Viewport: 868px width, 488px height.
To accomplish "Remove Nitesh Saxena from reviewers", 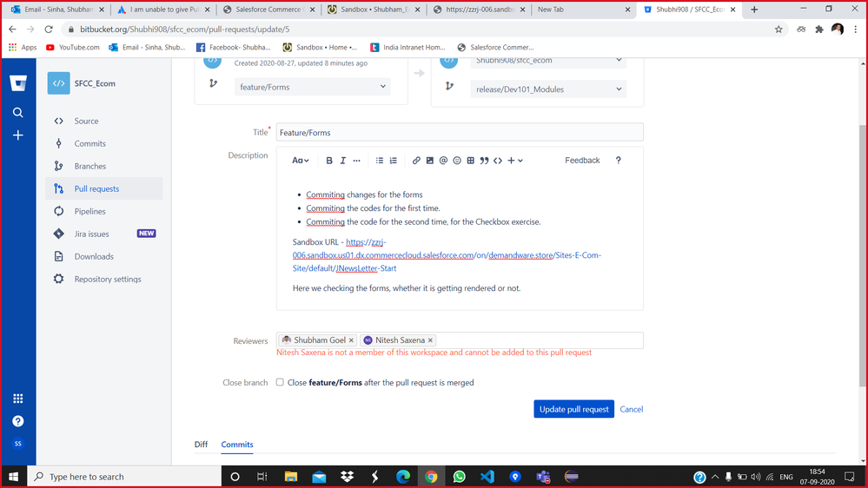I will click(430, 340).
